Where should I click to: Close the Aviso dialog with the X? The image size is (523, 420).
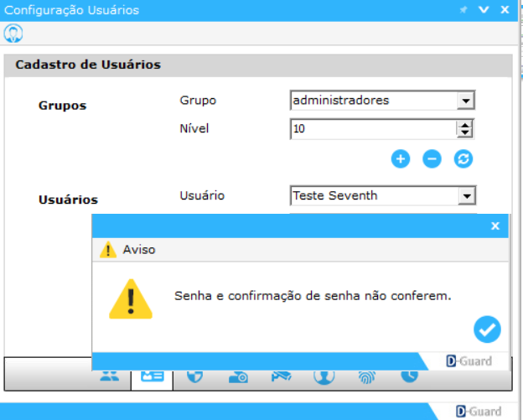click(495, 226)
